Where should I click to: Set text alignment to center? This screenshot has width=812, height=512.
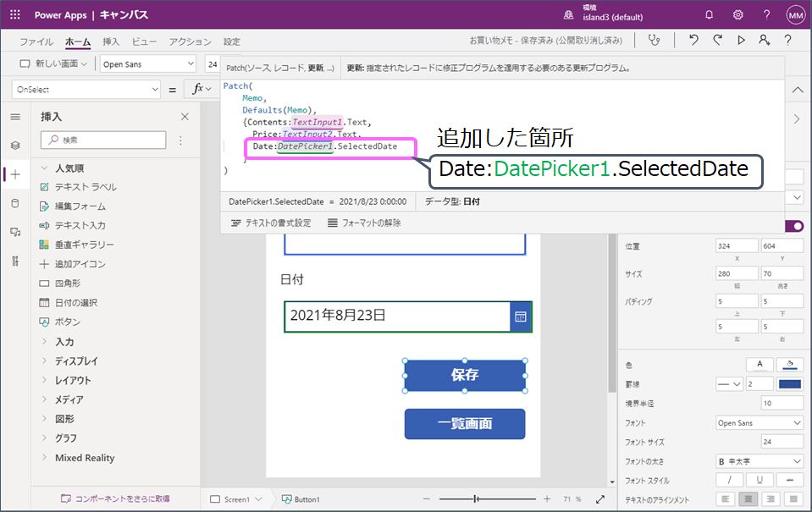coord(748,499)
